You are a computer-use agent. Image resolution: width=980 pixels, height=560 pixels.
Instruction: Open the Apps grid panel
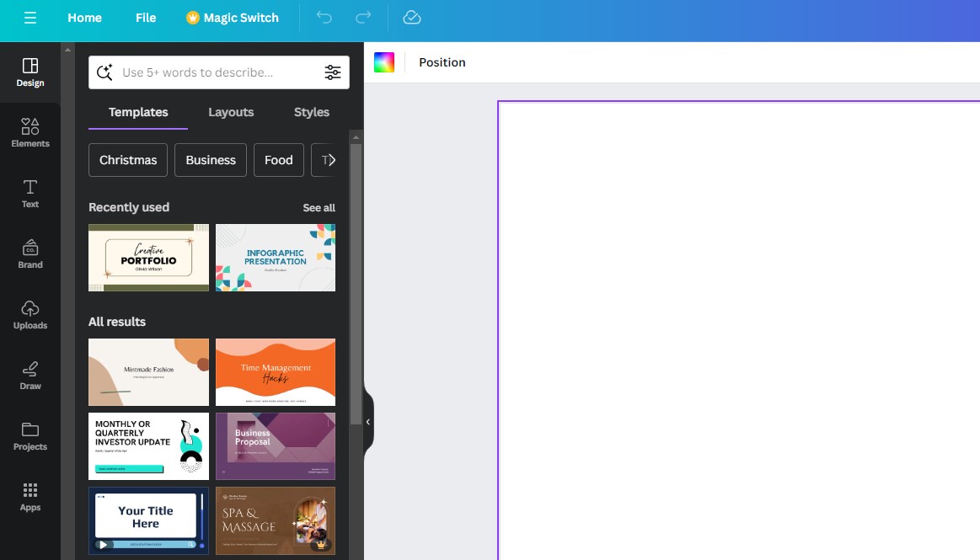(30, 497)
